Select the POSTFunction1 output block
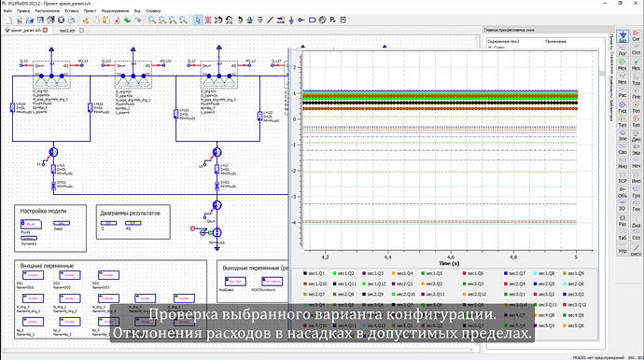 (x=272, y=281)
